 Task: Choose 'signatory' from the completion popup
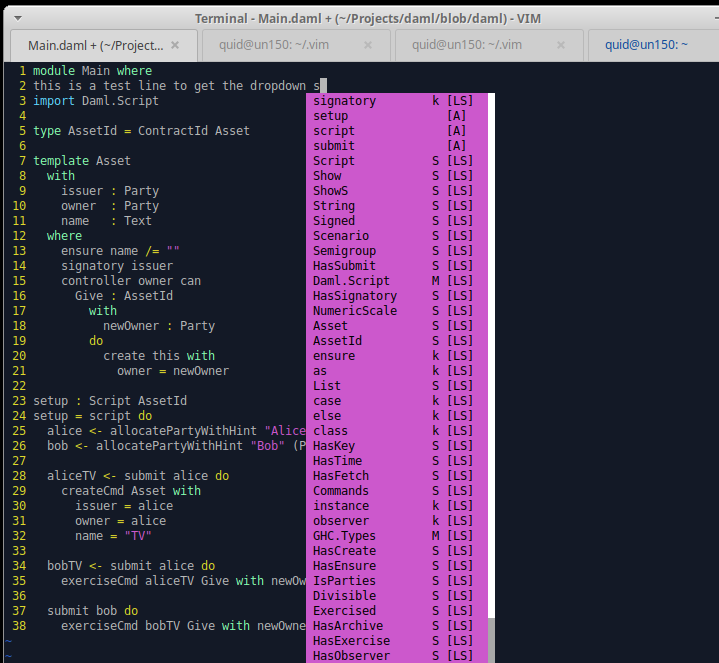tap(345, 101)
